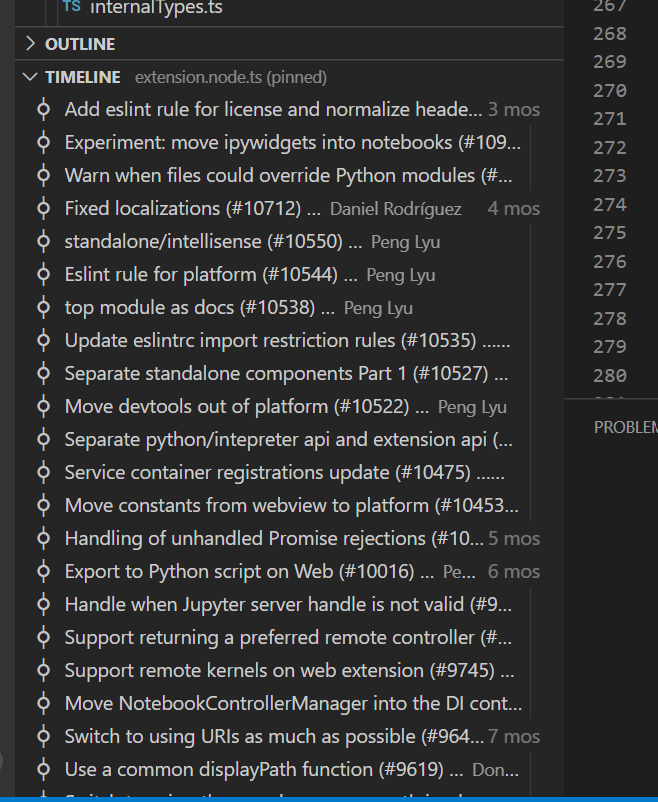Click the commit icon beside 'Use a common displayPath function (#9619)'
658x802 pixels.
click(42, 769)
